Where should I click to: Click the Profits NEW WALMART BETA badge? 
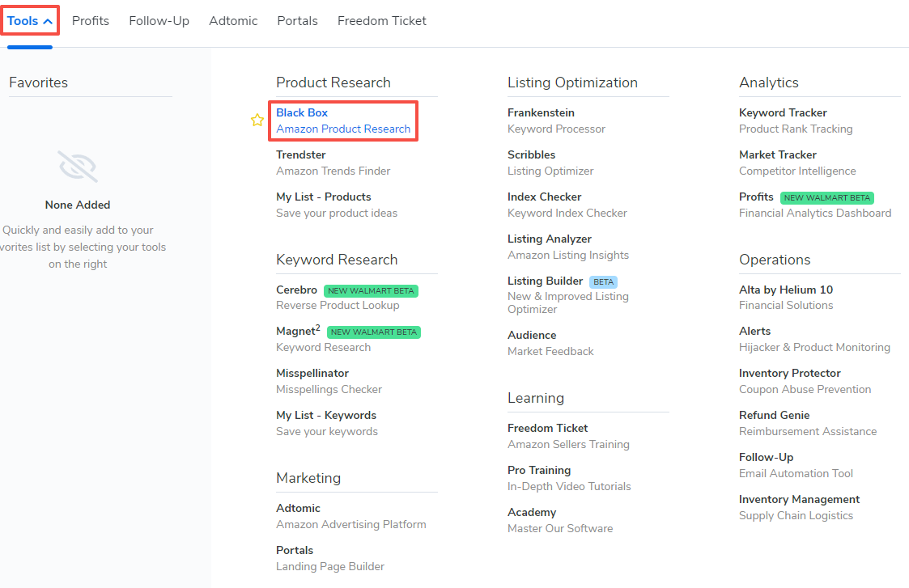click(x=826, y=198)
